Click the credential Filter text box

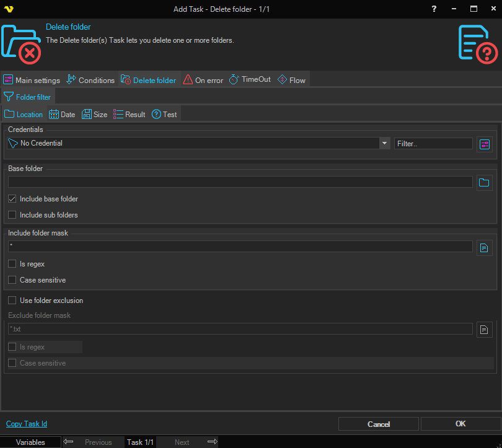[433, 143]
